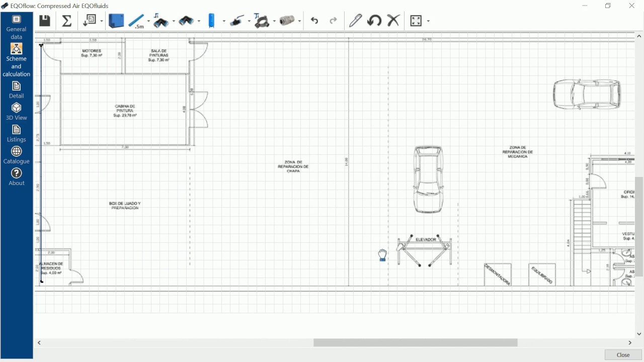Click the DESMONTADORA machine box
This screenshot has width=644, height=362.
click(498, 275)
